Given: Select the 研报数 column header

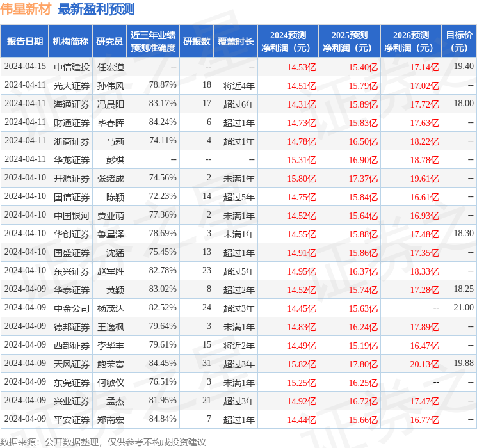Looking at the screenshot, I should (x=197, y=42).
